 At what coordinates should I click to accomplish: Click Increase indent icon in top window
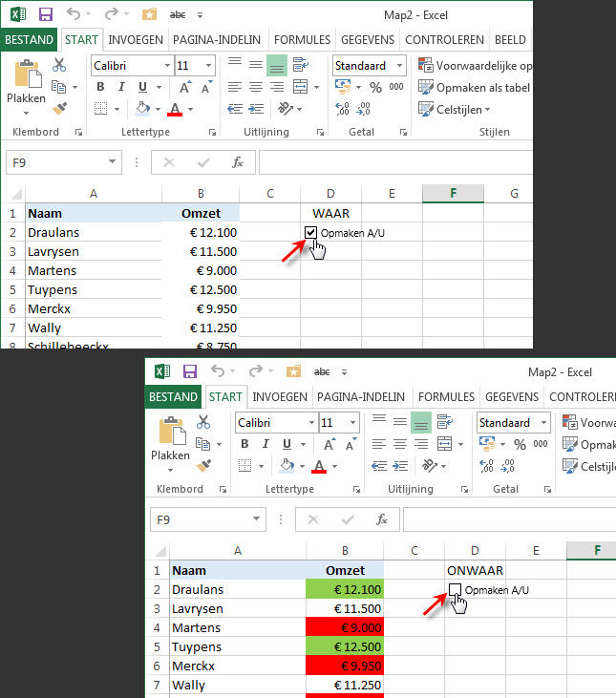(256, 108)
